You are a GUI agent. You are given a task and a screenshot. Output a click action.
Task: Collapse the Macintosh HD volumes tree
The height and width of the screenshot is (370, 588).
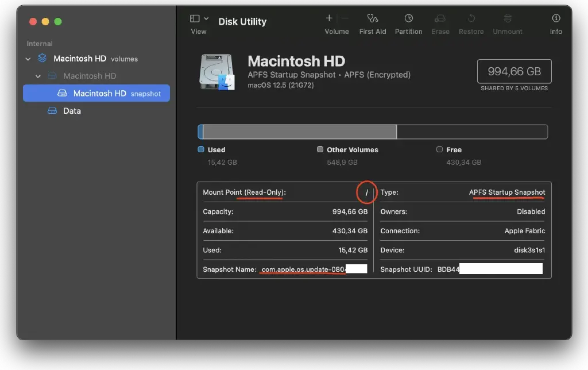pyautogui.click(x=28, y=58)
